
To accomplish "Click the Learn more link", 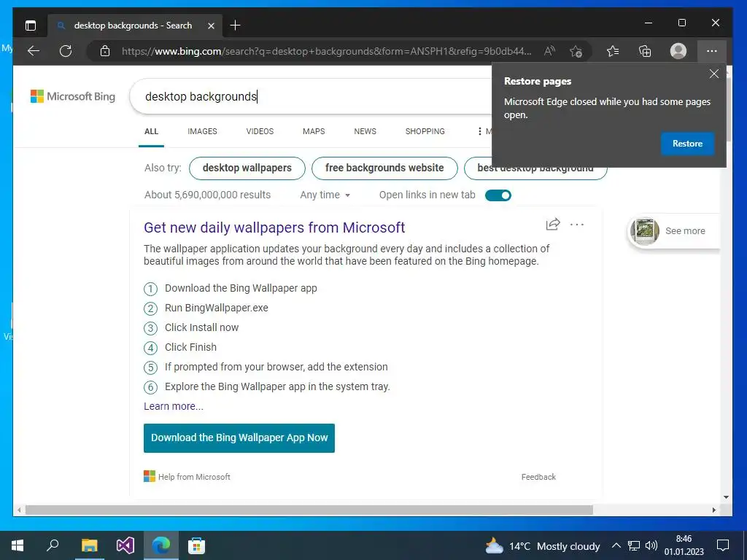I will click(174, 406).
